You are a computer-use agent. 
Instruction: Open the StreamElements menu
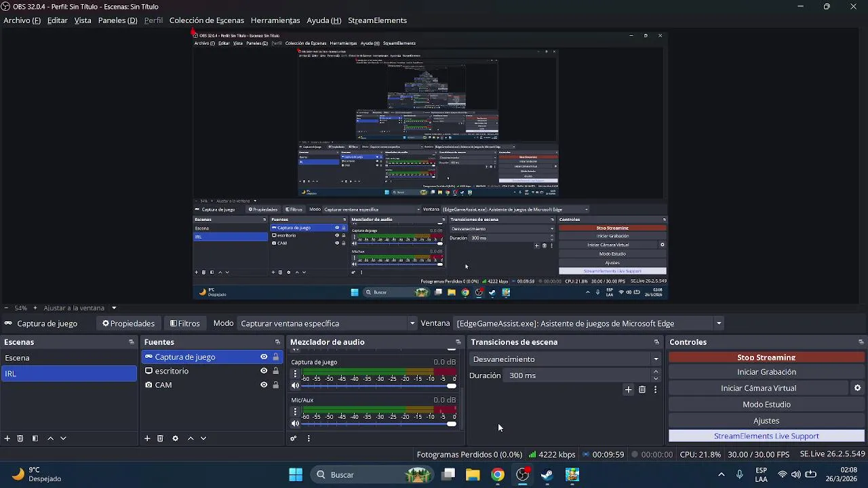[x=377, y=20]
